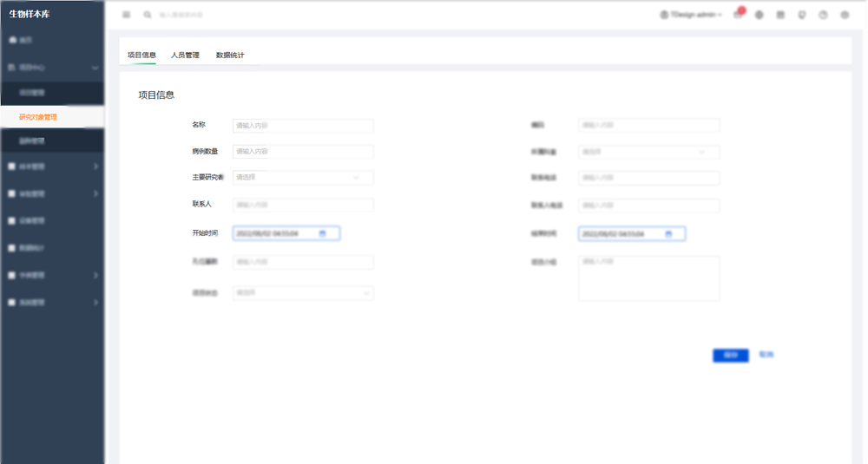Focus the large multi-line text area
This screenshot has height=464, width=868.
click(648, 278)
